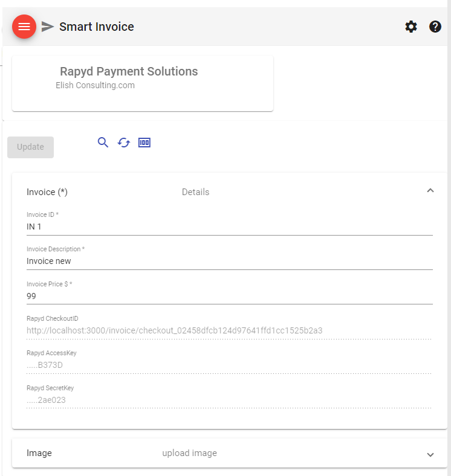Collapse the Invoice panel with the chevron
This screenshot has width=451, height=476.
[x=430, y=191]
